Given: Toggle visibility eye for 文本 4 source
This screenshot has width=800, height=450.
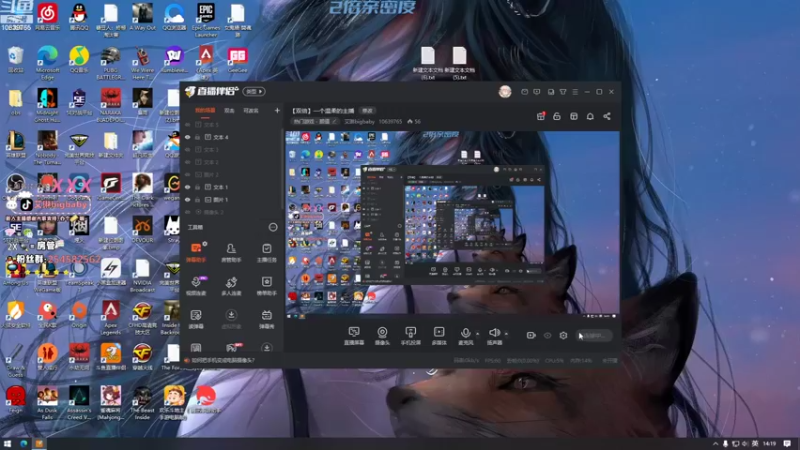Looking at the screenshot, I should pos(188,137).
